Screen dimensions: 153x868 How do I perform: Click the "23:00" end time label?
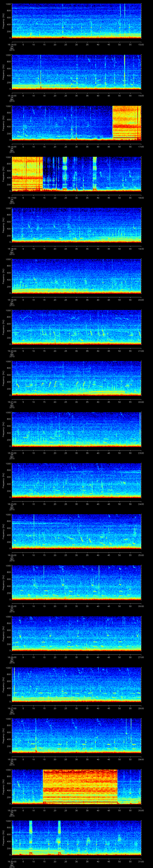click(141, 453)
